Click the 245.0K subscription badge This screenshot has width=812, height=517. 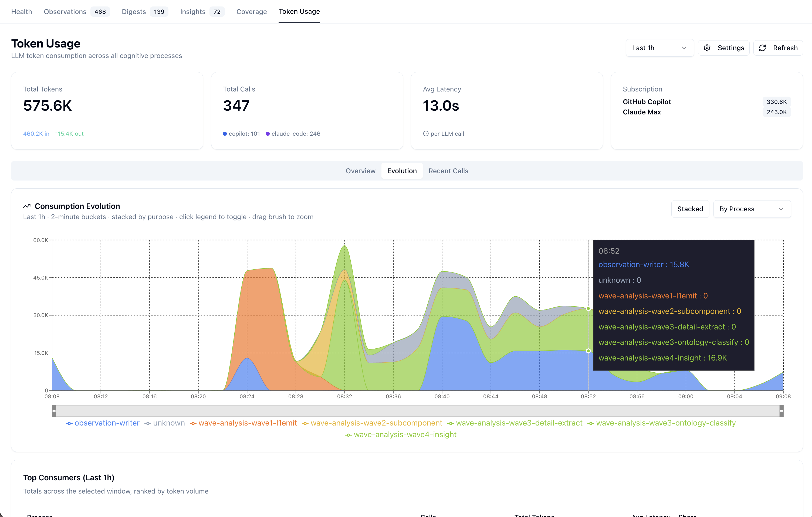(x=777, y=112)
